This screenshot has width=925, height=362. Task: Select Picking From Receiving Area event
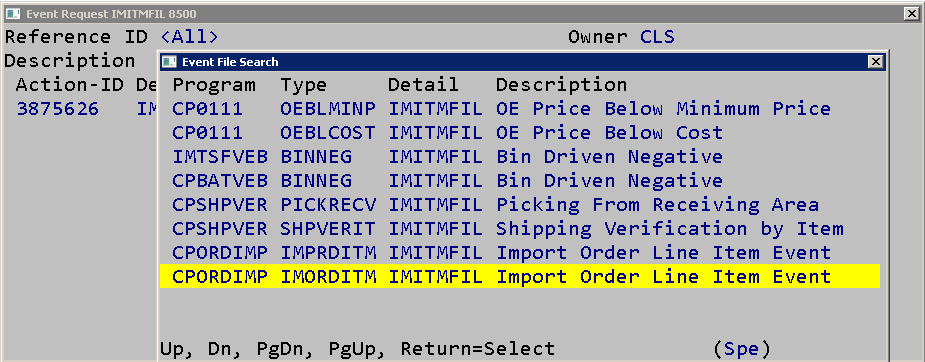pyautogui.click(x=520, y=205)
